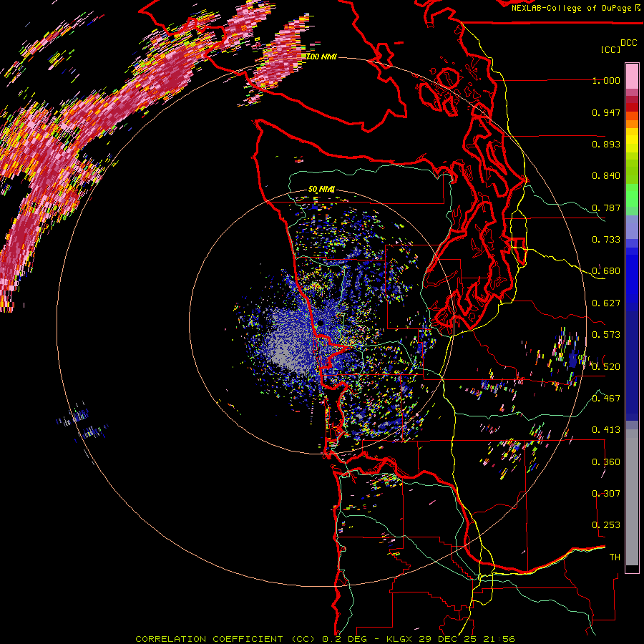
Task: Click the 0.467 color scale label
Action: (606, 399)
